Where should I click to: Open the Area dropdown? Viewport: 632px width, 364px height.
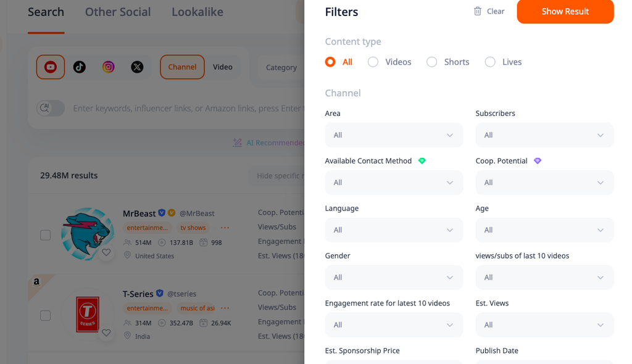pyautogui.click(x=394, y=135)
